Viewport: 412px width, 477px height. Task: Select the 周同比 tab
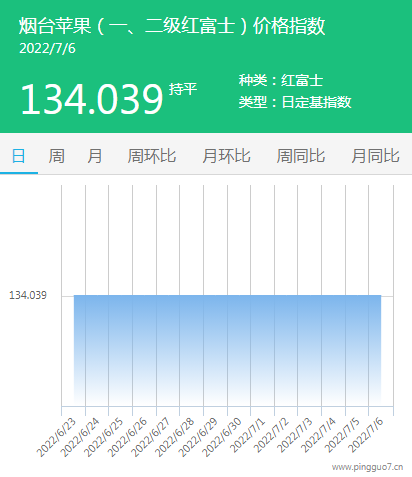[x=301, y=156]
